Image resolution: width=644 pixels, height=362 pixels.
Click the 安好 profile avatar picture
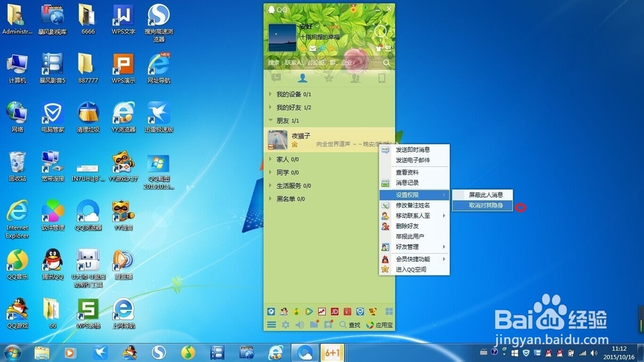click(x=282, y=37)
